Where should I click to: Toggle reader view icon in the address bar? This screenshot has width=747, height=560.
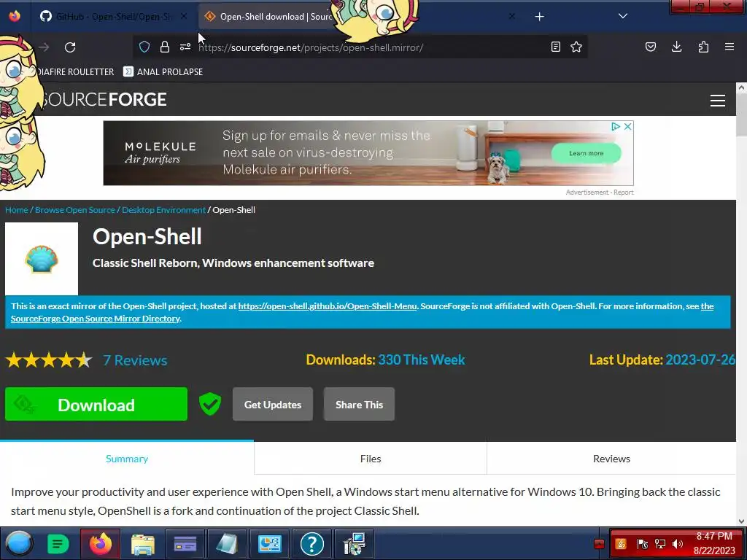[555, 47]
